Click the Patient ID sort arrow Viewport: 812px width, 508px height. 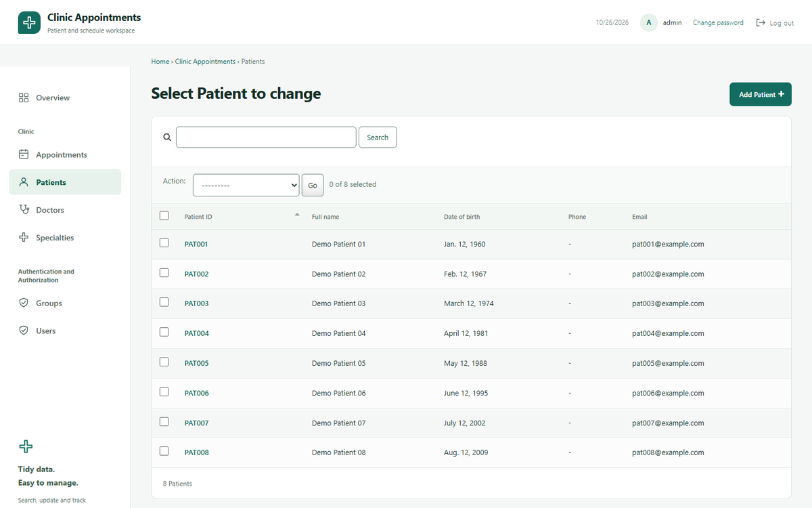pyautogui.click(x=296, y=215)
